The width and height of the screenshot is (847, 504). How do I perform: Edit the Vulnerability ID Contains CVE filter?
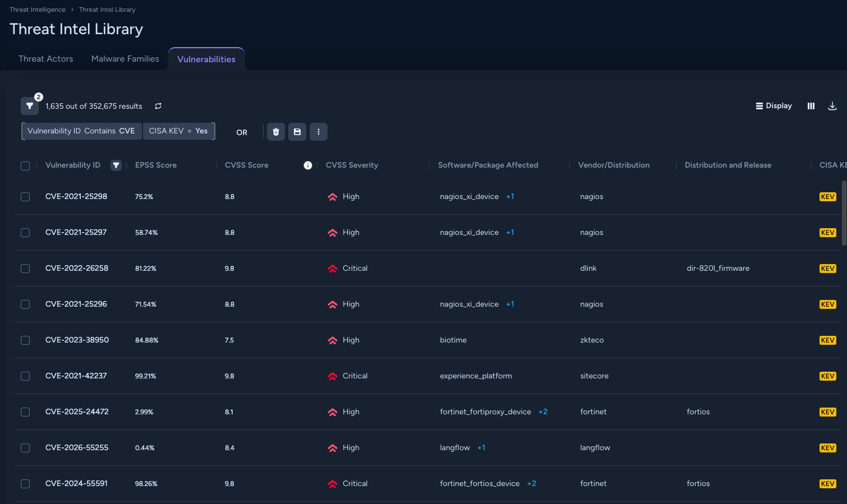coord(81,131)
